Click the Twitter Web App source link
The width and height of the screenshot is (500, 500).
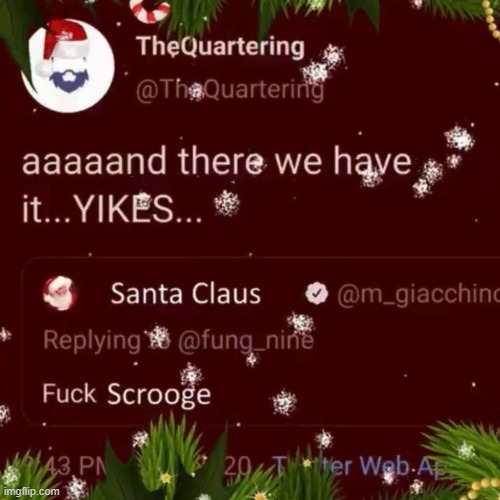point(359,465)
